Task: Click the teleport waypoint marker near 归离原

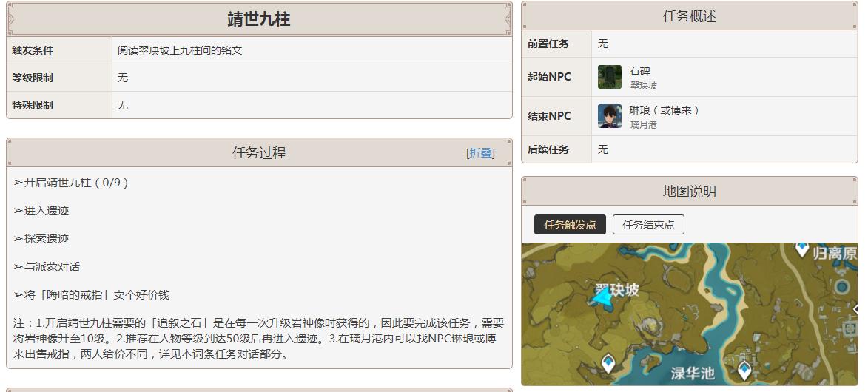Action: click(x=801, y=249)
